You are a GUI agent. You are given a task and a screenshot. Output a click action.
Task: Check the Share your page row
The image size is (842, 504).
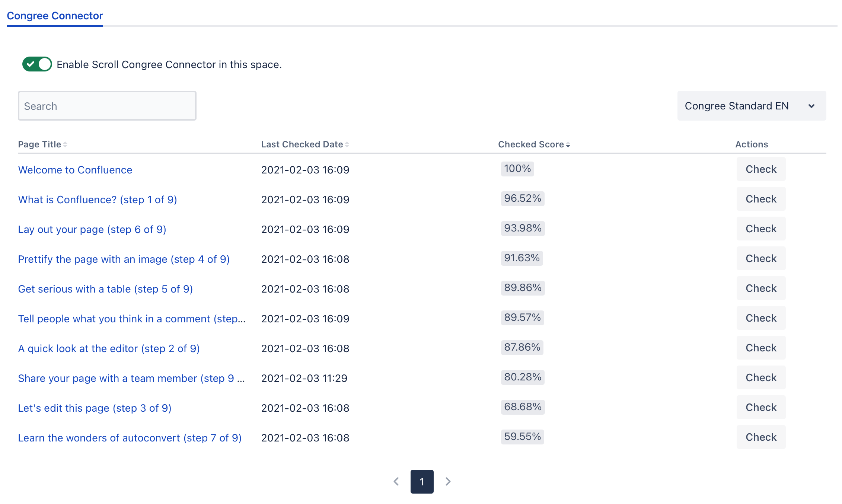coord(761,377)
